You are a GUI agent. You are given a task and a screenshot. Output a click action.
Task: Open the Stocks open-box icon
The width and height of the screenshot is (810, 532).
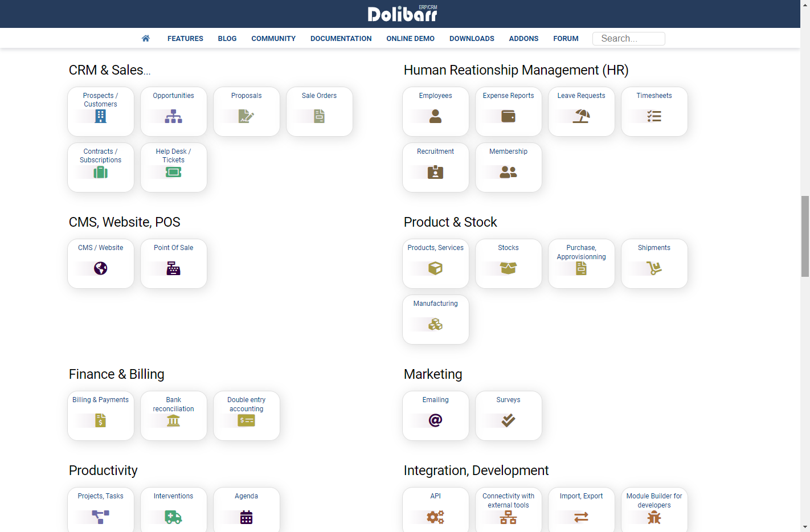509,268
